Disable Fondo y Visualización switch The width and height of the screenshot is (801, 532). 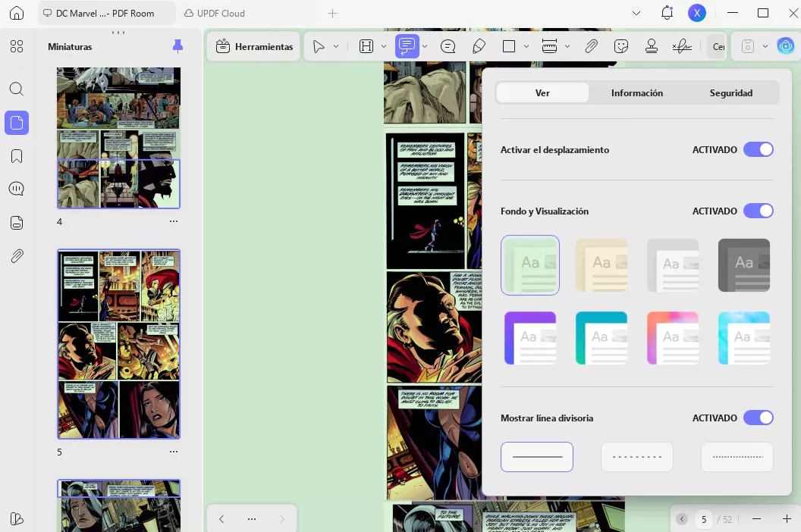[758, 211]
